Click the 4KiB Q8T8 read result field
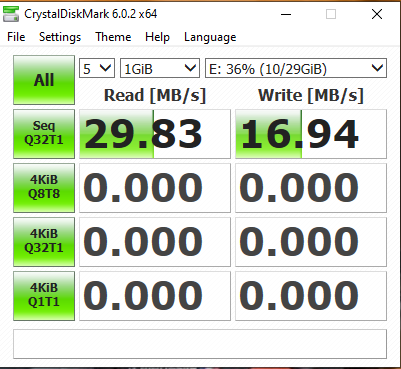Viewport: 401px width, 369px height. click(155, 188)
